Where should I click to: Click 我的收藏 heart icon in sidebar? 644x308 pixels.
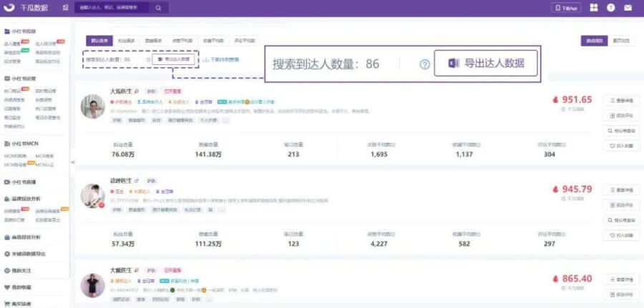click(7, 287)
